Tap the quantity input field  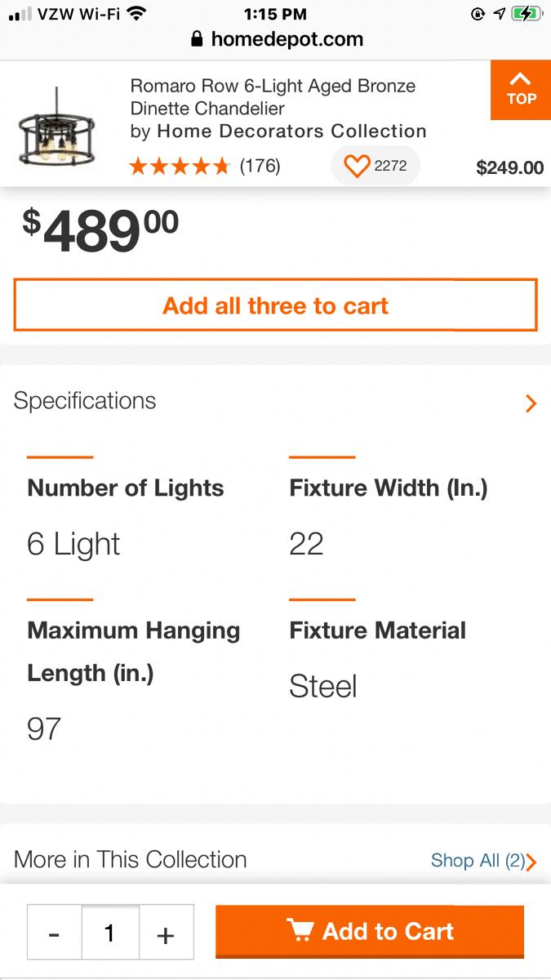pyautogui.click(x=110, y=932)
